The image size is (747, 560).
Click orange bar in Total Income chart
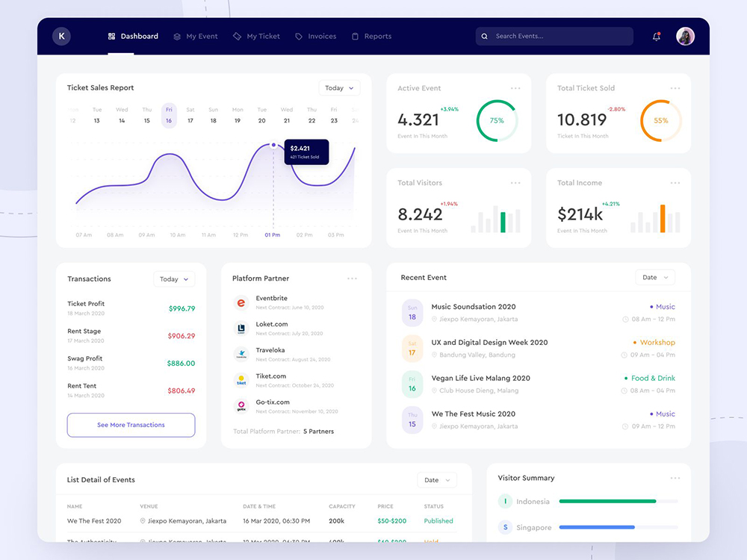click(662, 219)
